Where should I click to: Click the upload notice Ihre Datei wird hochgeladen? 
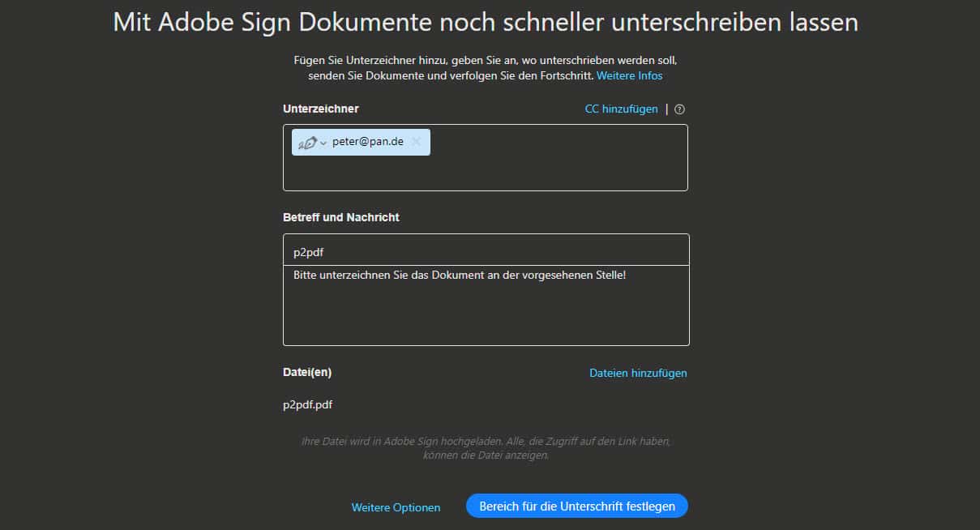click(486, 449)
